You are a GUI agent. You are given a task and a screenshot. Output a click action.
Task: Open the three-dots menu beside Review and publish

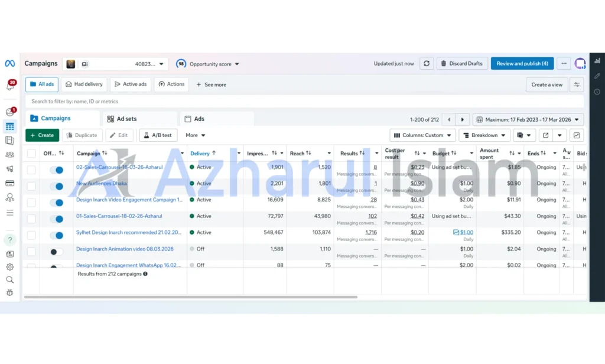564,64
